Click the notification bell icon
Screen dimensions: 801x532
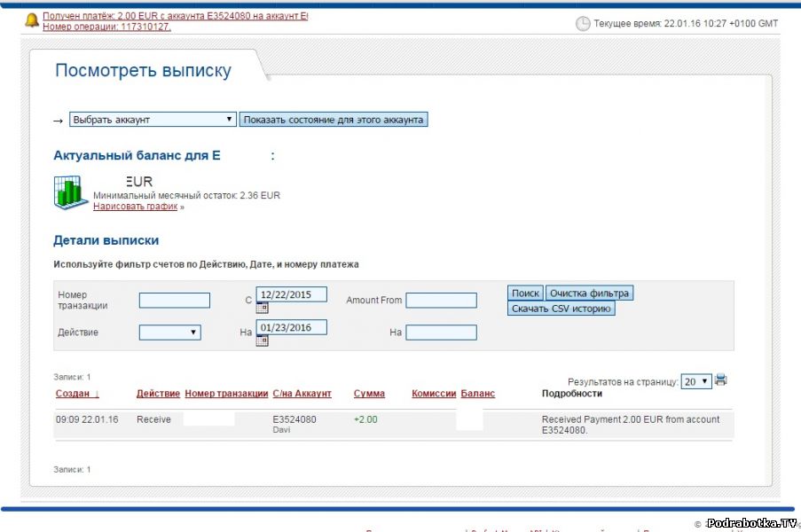click(32, 20)
